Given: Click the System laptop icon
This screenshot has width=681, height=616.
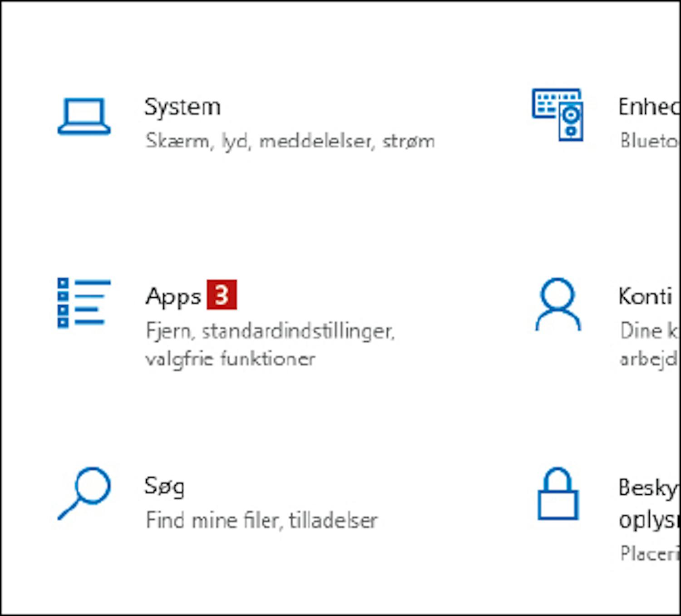Looking at the screenshot, I should [84, 116].
